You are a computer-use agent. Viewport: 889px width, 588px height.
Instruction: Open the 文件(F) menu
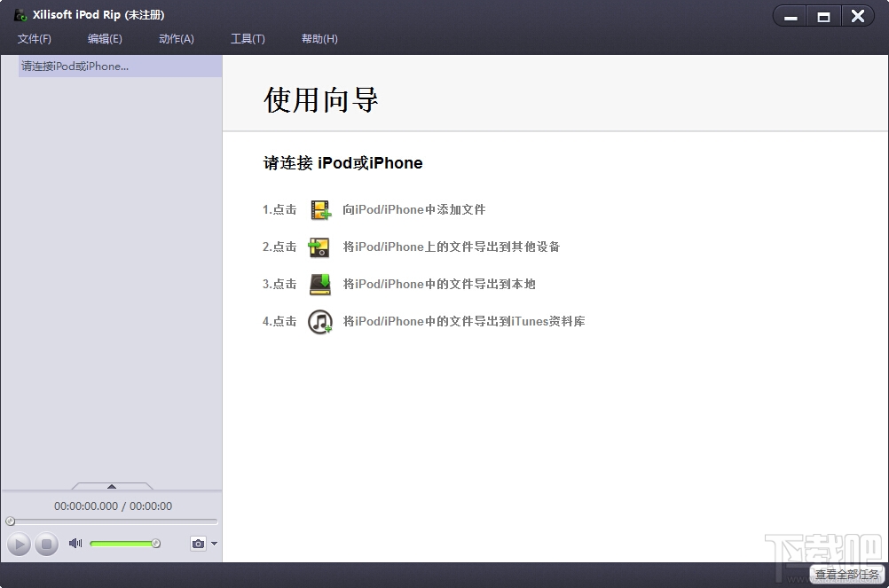coord(34,39)
